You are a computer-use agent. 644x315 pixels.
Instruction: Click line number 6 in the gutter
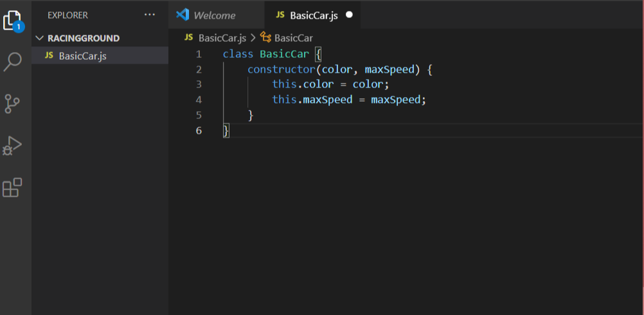tap(199, 130)
